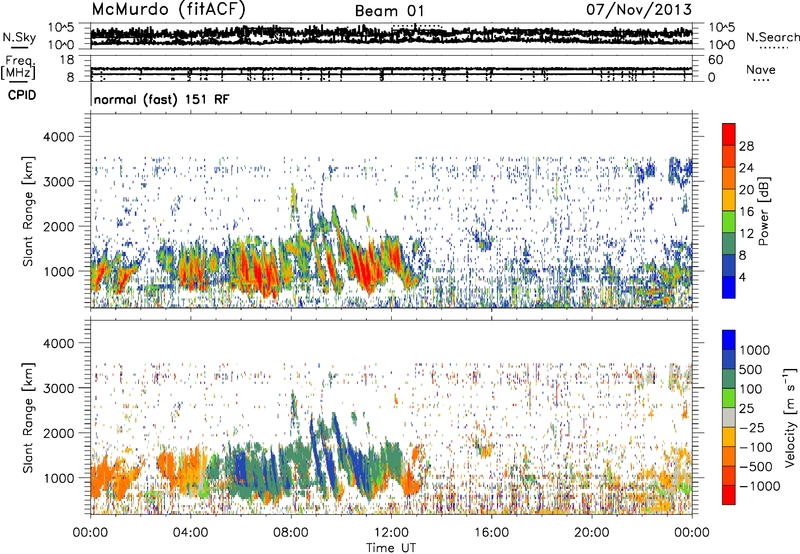Click the '16:00' time tick label
Viewport: 800px width, 554px height.
[x=491, y=533]
